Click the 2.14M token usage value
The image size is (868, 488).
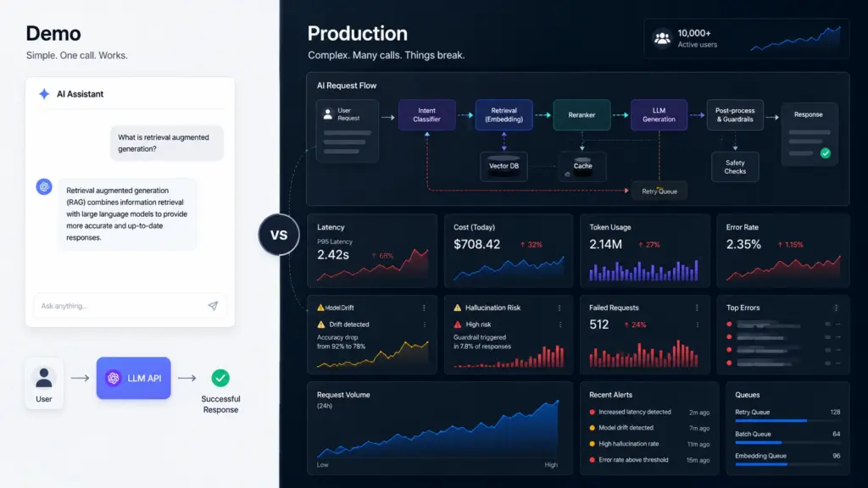tap(605, 244)
